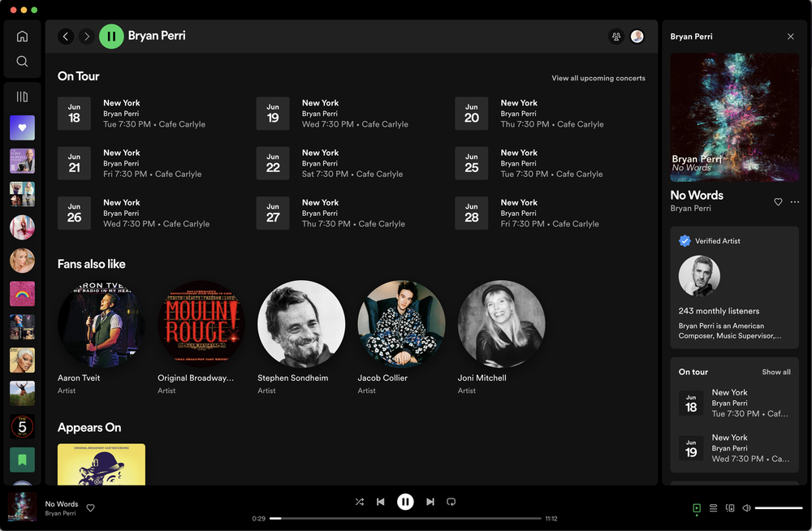
Task: Mute the volume speaker icon
Action: (x=746, y=508)
